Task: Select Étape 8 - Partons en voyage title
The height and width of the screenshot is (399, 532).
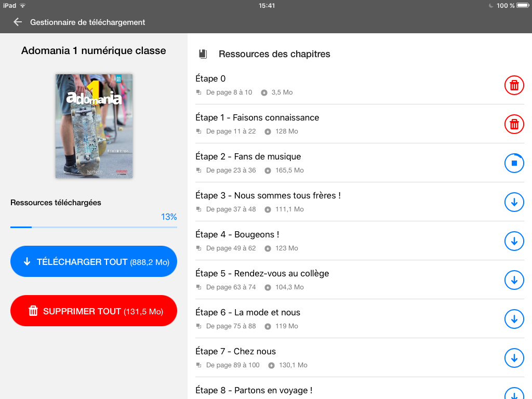Action: (x=254, y=391)
